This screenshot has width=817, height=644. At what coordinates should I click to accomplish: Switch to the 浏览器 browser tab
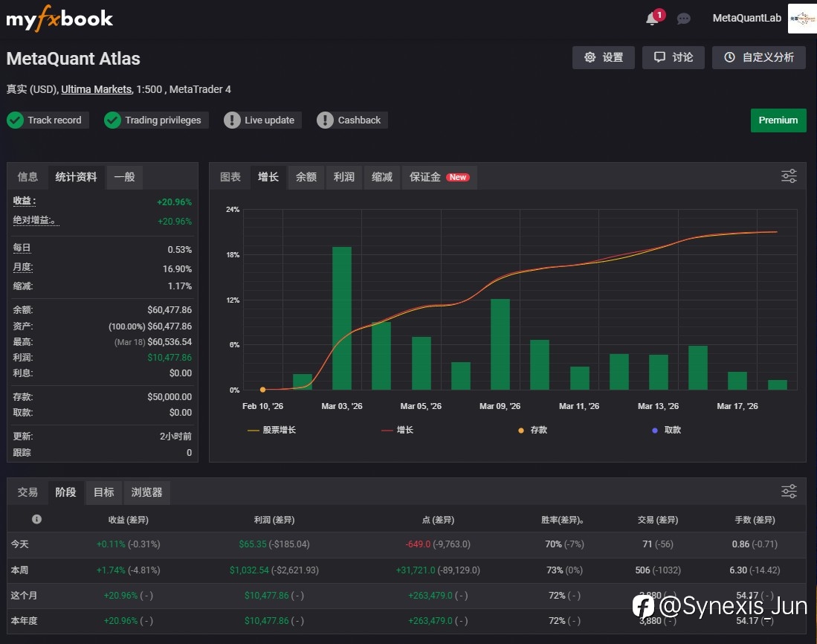click(147, 492)
